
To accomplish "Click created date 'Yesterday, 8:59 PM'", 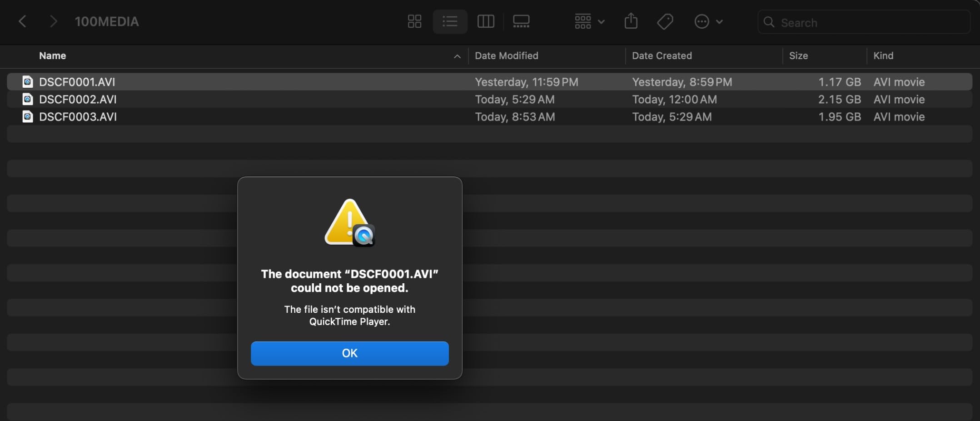I will [682, 82].
